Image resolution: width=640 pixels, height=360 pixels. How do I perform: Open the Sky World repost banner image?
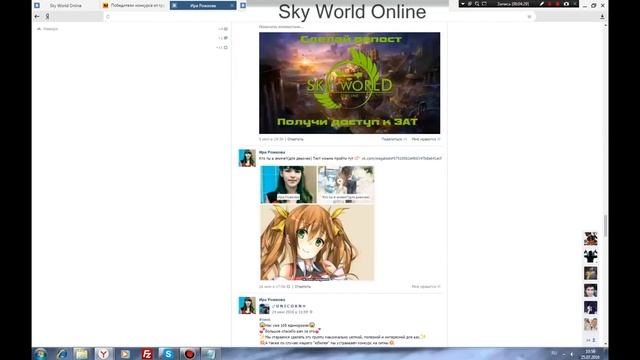(x=349, y=83)
